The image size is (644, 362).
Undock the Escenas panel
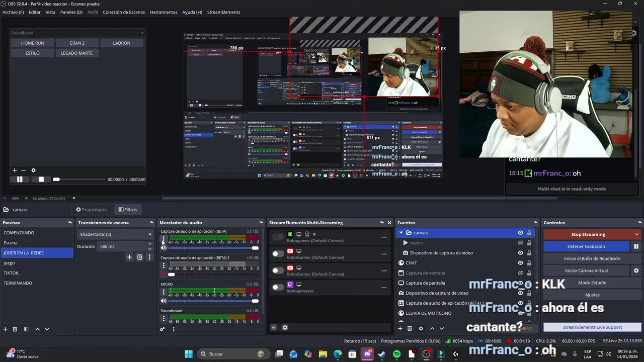tap(70, 223)
